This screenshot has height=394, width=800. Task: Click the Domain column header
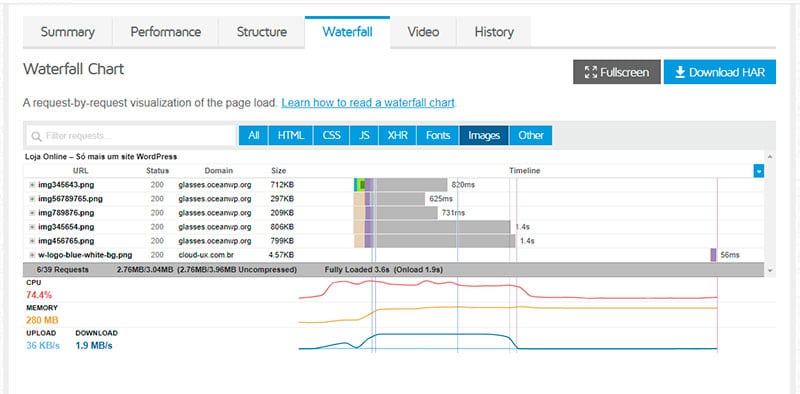pos(218,171)
